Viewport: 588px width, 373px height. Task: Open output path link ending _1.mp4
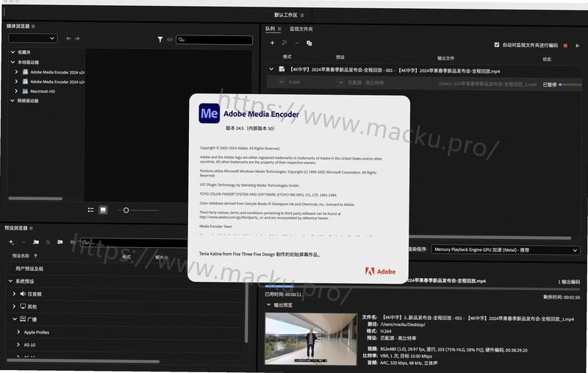487,84
